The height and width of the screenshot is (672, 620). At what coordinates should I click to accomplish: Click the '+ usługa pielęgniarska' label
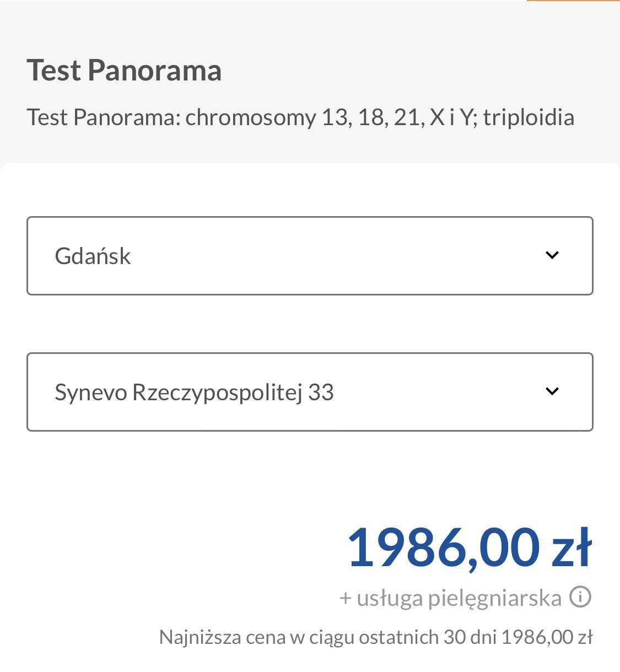click(450, 598)
